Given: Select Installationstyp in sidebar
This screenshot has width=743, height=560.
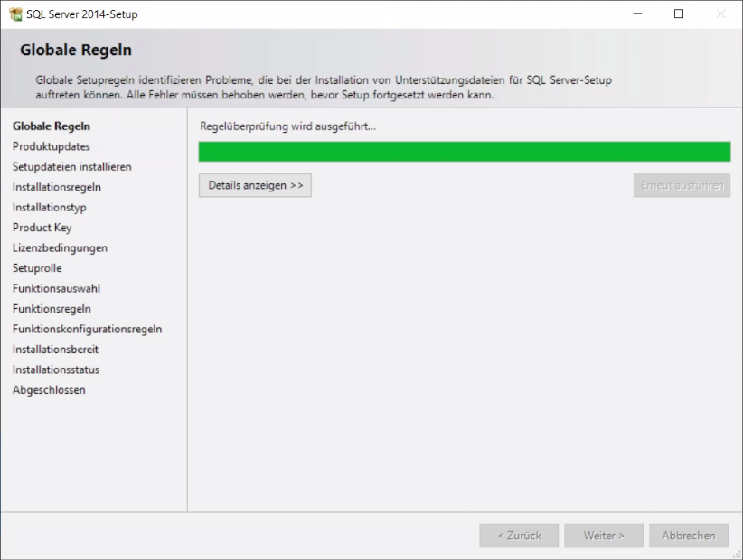Looking at the screenshot, I should [x=50, y=208].
